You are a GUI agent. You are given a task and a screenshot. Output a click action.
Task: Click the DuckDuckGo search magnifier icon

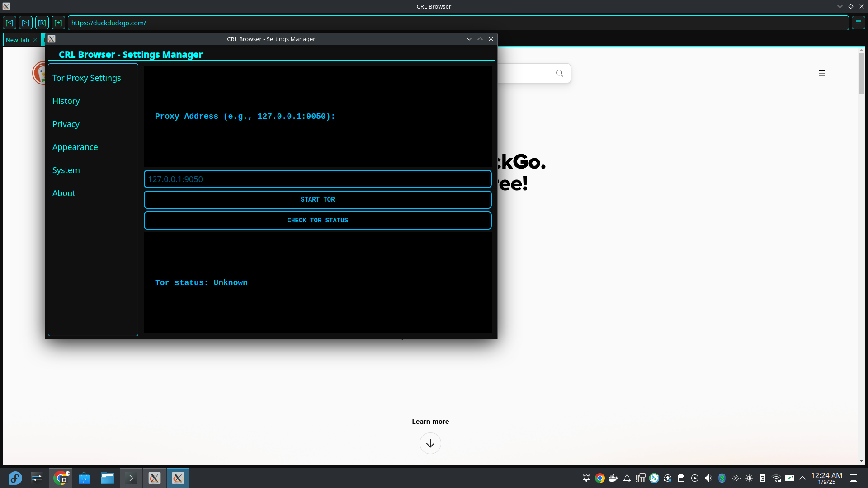[560, 73]
